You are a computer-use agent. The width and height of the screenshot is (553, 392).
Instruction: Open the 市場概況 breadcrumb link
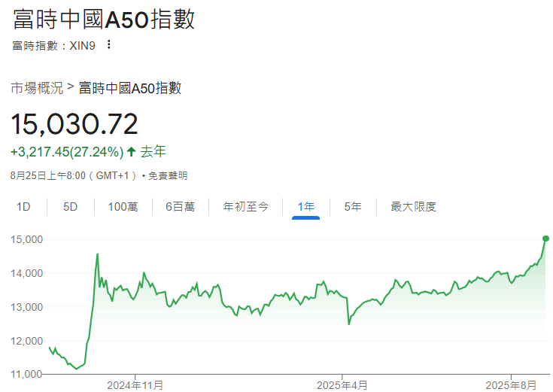coord(37,88)
